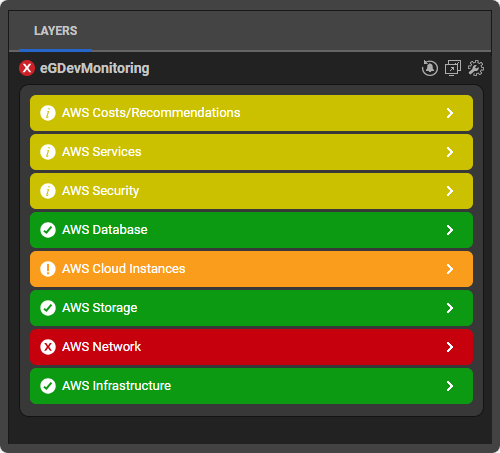Expand AWS Security using its chevron
The height and width of the screenshot is (453, 500).
coord(450,191)
